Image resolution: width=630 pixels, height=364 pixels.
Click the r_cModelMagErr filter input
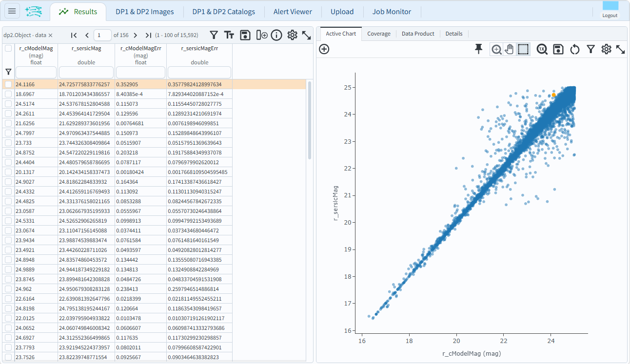(x=140, y=72)
